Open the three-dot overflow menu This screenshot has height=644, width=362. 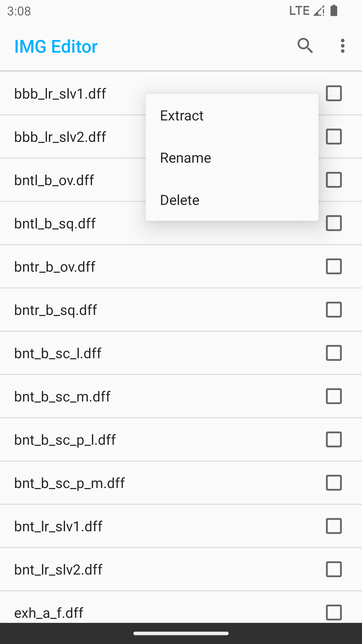point(342,46)
